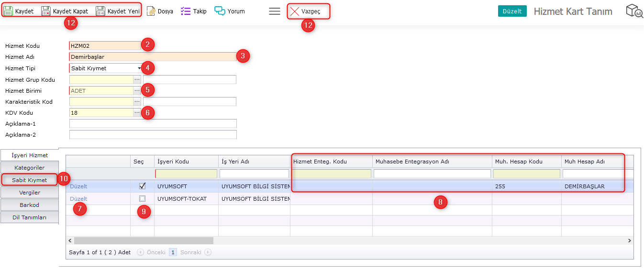
Task: Open the Takip tracking checklist icon
Action: [186, 11]
